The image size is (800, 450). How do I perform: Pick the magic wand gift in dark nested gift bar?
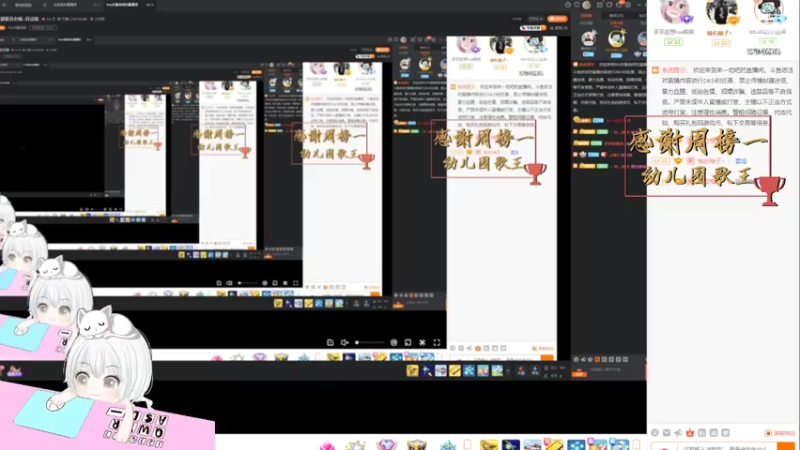pyautogui.click(x=427, y=370)
